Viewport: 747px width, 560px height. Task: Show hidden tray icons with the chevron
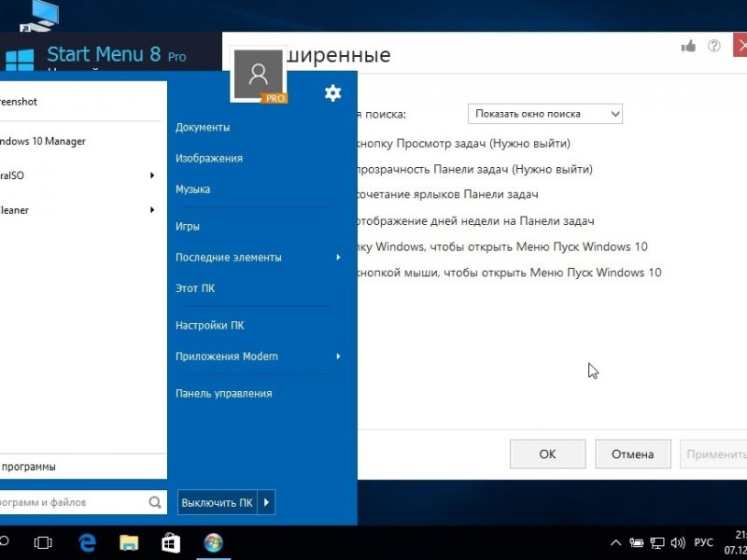click(615, 542)
